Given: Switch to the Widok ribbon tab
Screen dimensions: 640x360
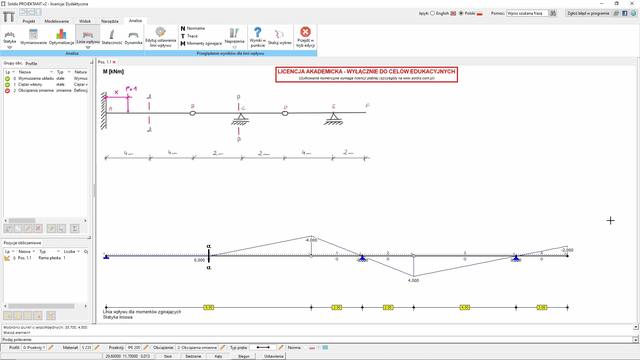Looking at the screenshot, I should pos(85,21).
